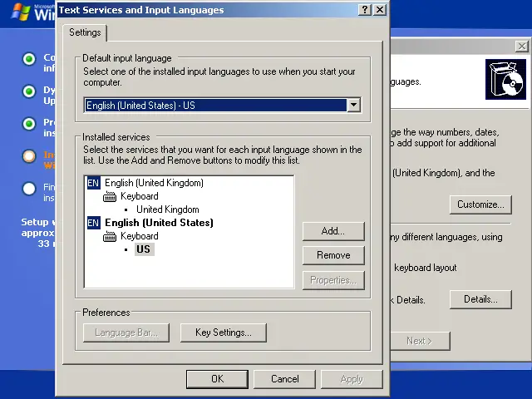Click the help question mark button
The image size is (532, 399).
365,10
